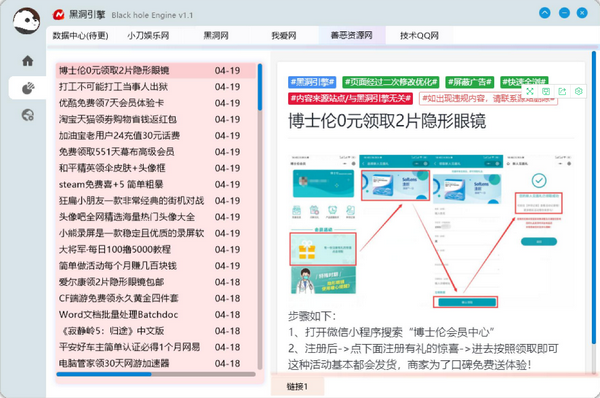Click the #黑洞引擎# blue tag

click(312, 82)
